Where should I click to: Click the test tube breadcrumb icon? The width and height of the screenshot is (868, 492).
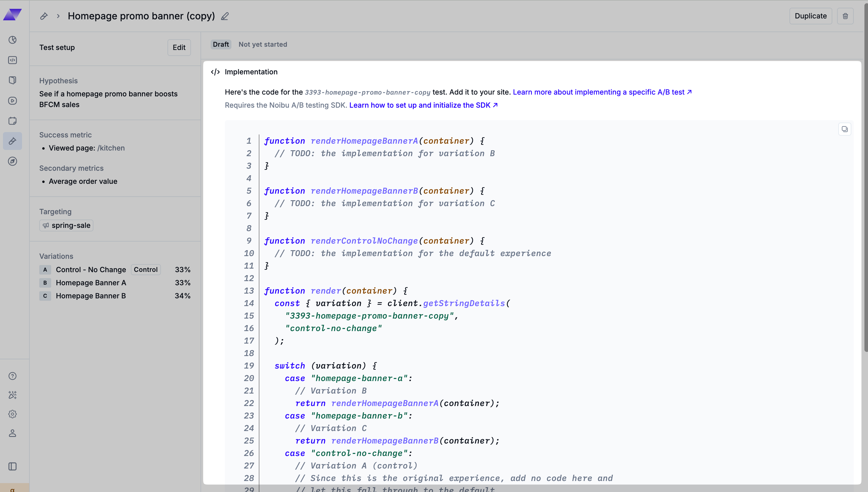(x=44, y=16)
